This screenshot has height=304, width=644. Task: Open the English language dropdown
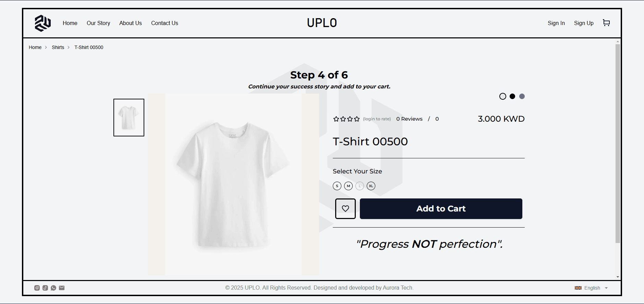[x=591, y=288]
